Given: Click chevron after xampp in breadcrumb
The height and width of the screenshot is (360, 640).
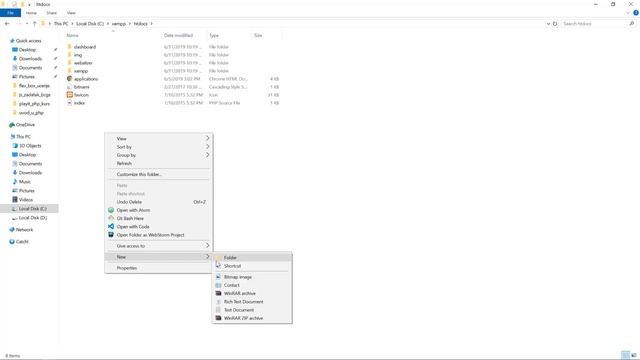Looking at the screenshot, I should (x=130, y=24).
